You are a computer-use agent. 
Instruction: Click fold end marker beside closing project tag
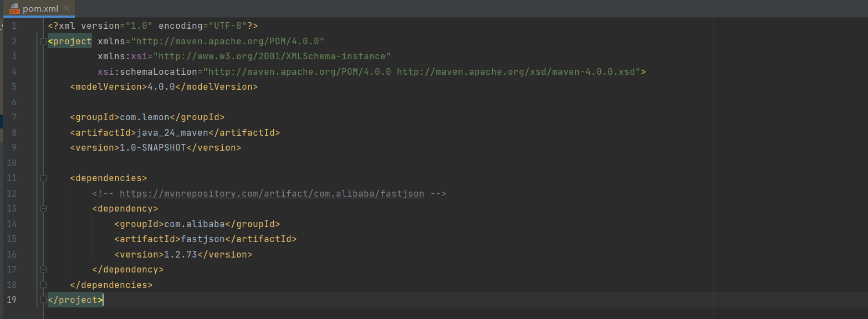point(43,300)
